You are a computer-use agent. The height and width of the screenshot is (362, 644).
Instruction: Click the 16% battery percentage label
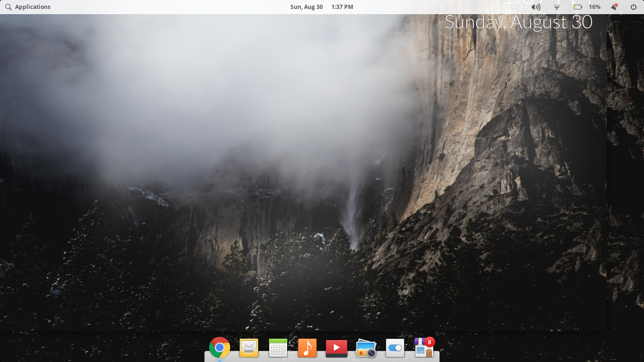coord(594,7)
